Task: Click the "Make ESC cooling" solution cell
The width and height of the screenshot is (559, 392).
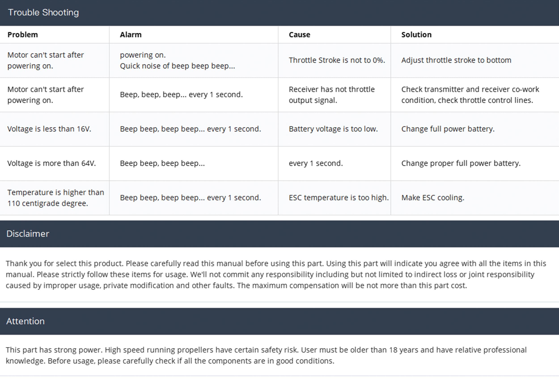Action: 433,198
